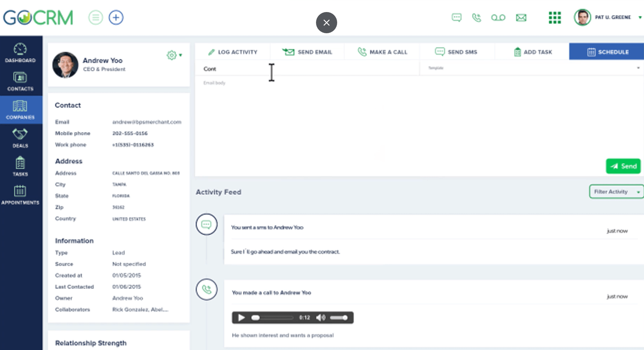Viewport: 644px width, 350px height.
Task: Click the voicemail icon in the header
Action: 498,17
